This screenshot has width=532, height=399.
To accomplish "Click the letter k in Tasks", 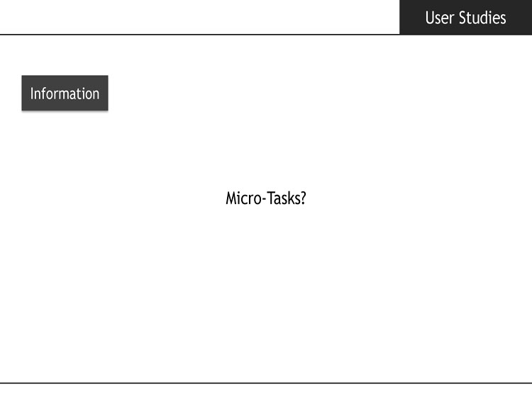I will click(x=291, y=198).
